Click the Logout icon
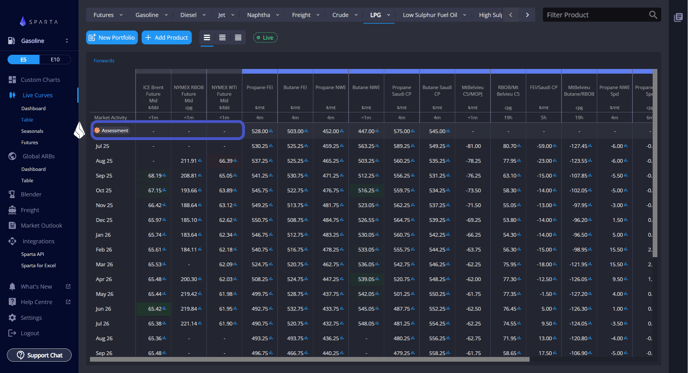 12,333
